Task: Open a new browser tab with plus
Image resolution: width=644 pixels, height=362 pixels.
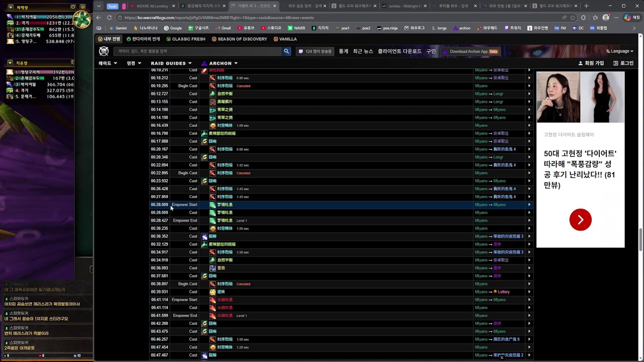Action: [x=586, y=6]
